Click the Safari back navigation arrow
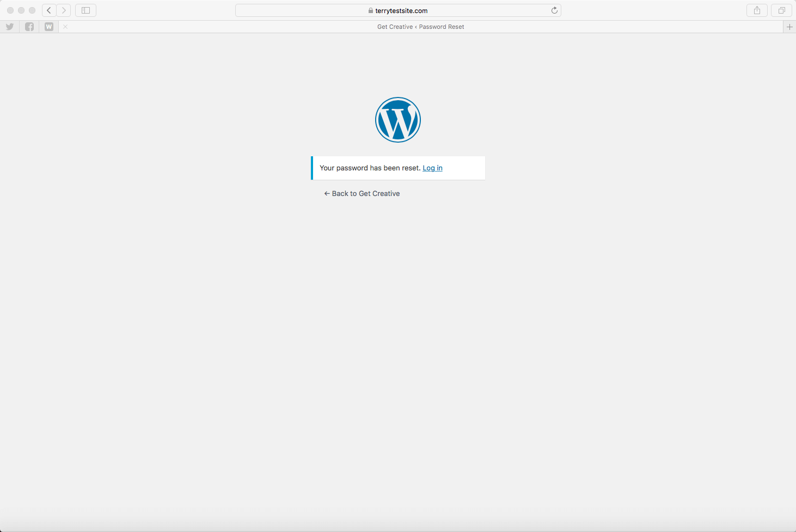 pyautogui.click(x=49, y=10)
